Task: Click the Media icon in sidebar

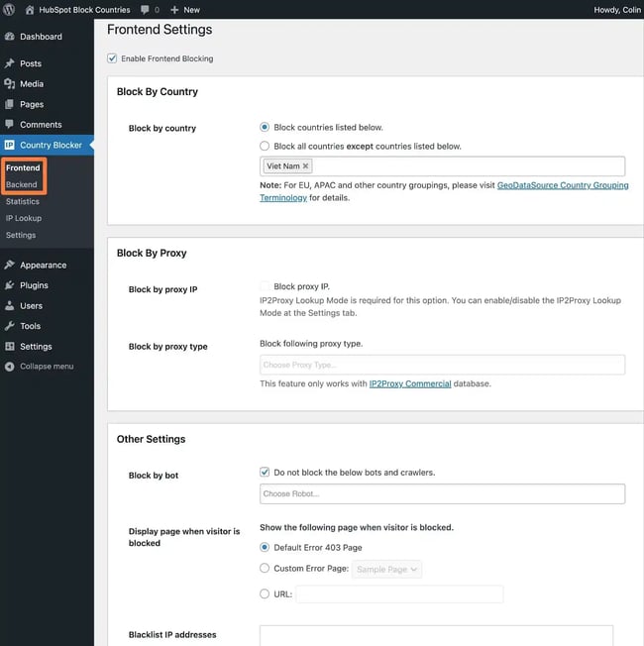Action: tap(10, 84)
